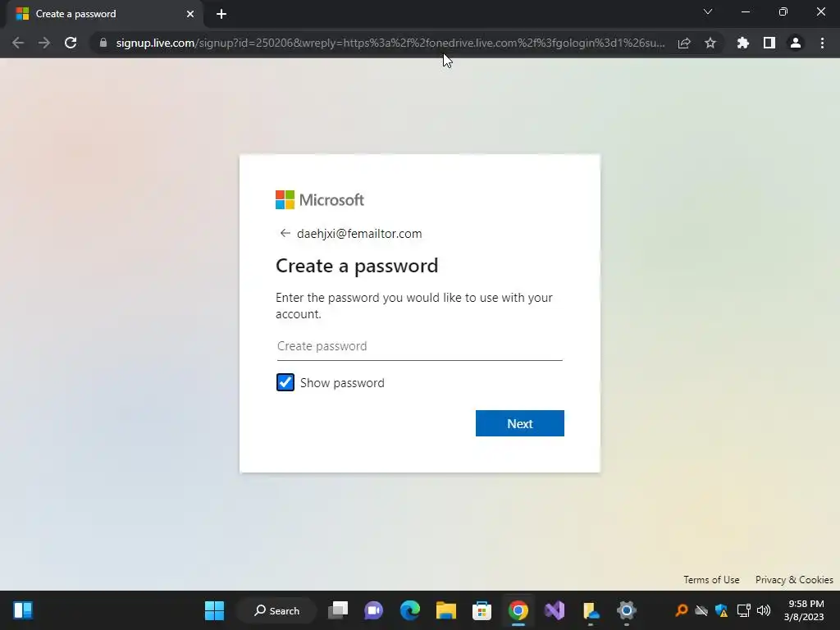Click the OneDrive cloud tray icon
The image size is (840, 630).
(701, 610)
